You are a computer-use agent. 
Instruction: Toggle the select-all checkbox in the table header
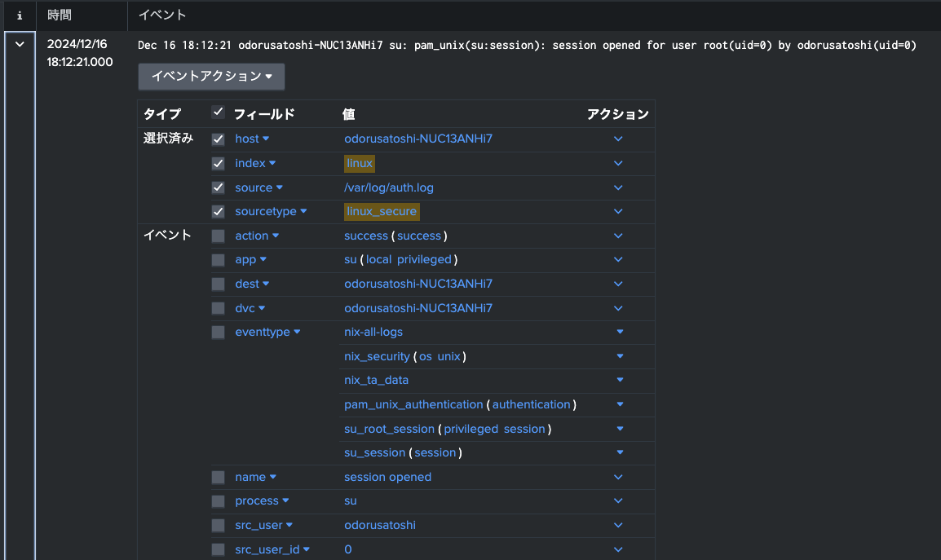pos(218,112)
